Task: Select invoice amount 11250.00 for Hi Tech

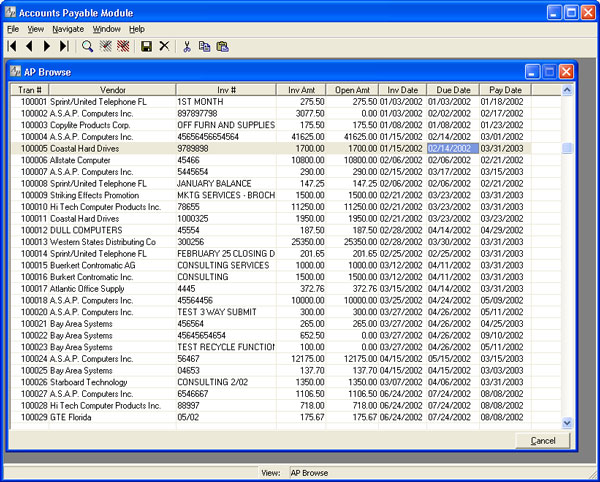Action: pos(308,207)
